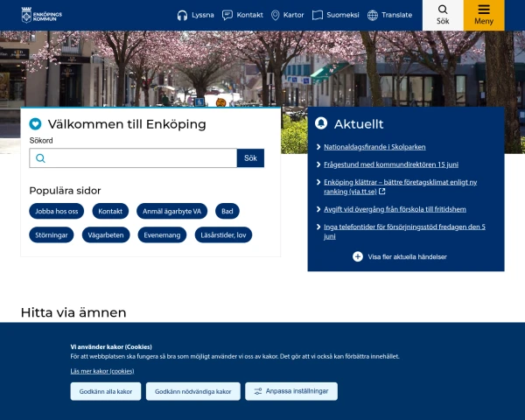Click the Lyssna headphones icon
Image resolution: width=525 pixels, height=420 pixels.
182,16
